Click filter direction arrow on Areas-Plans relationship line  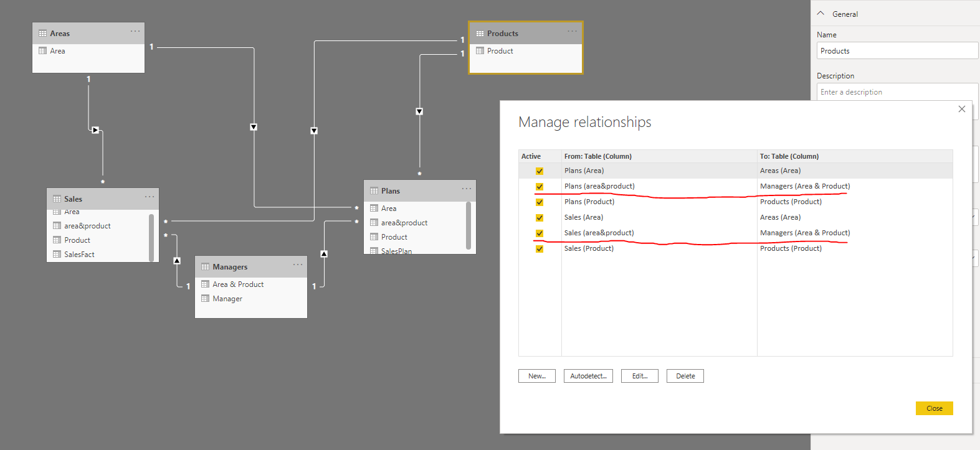point(254,127)
